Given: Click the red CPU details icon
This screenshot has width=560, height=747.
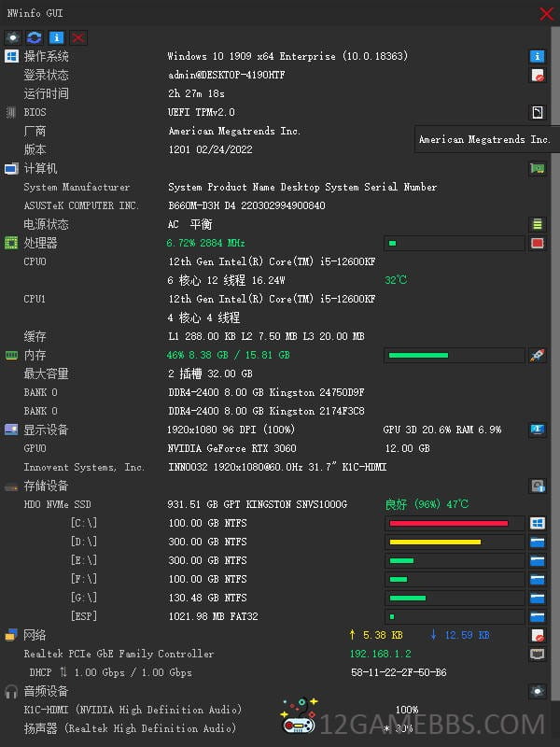Looking at the screenshot, I should tap(537, 243).
